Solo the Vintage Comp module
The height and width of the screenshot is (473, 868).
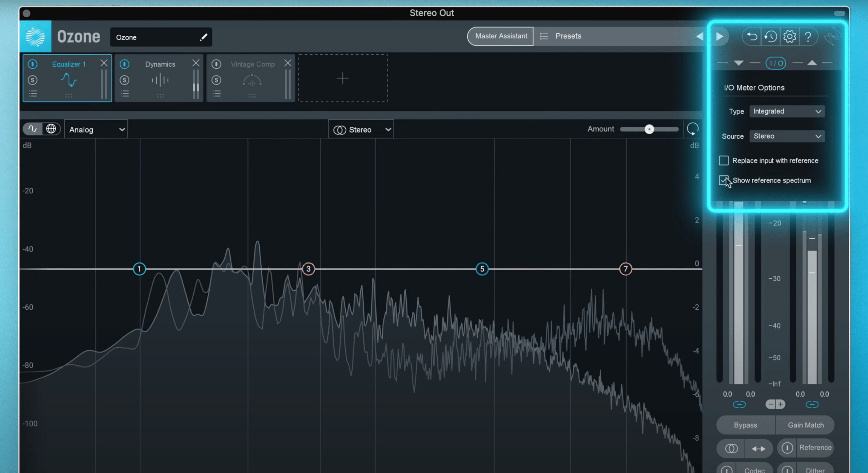[x=216, y=80]
